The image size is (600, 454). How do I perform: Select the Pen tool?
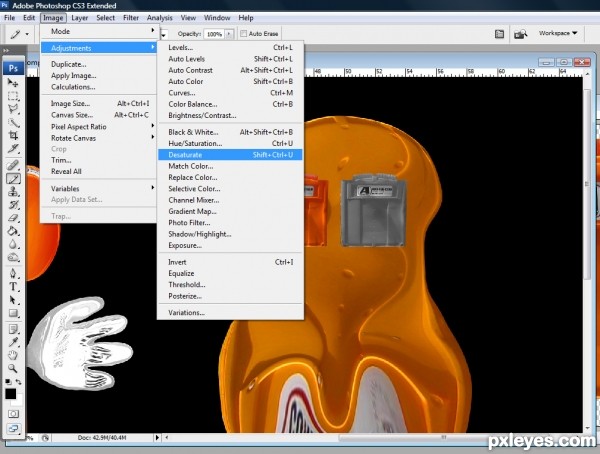[x=13, y=273]
